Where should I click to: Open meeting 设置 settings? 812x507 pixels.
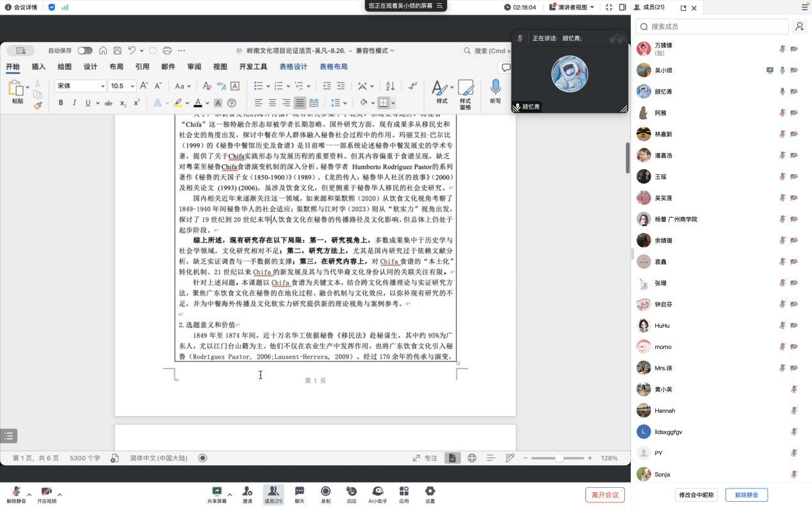pos(430,494)
